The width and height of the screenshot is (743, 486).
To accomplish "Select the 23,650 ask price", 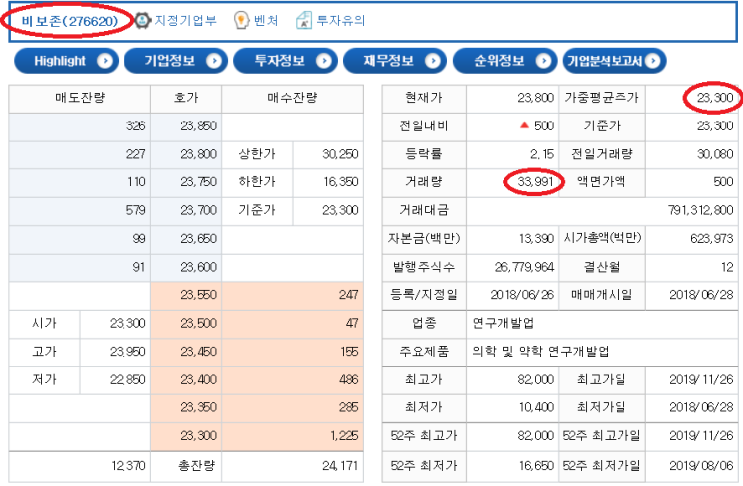I will 198,239.
